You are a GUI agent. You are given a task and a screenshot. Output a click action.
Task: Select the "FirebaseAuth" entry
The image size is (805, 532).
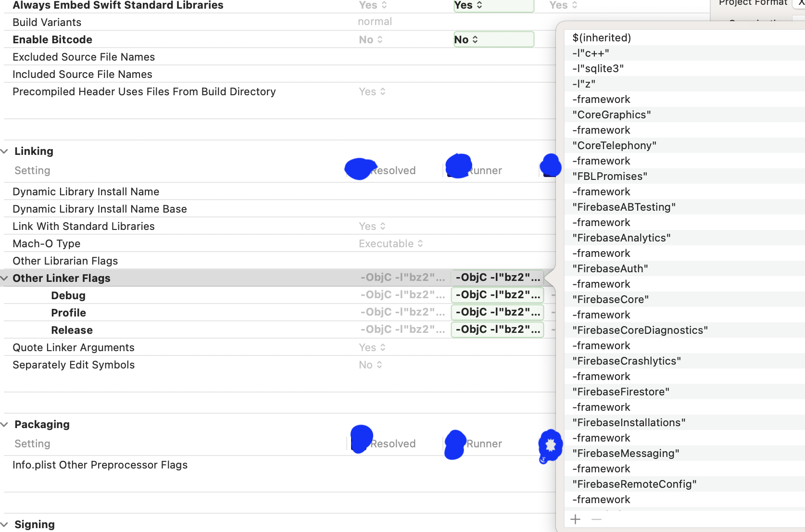(685, 268)
